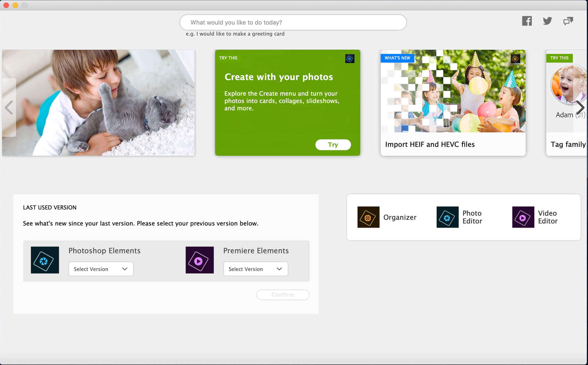The image size is (588, 365).
Task: Click TRY THIS label on green card
Action: tap(228, 58)
